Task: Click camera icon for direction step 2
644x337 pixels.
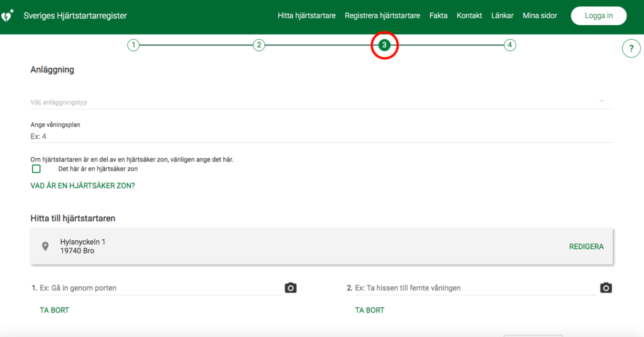Action: point(606,288)
